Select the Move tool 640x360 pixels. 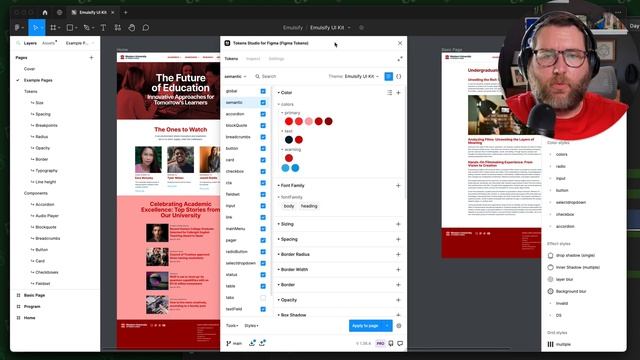(36, 28)
